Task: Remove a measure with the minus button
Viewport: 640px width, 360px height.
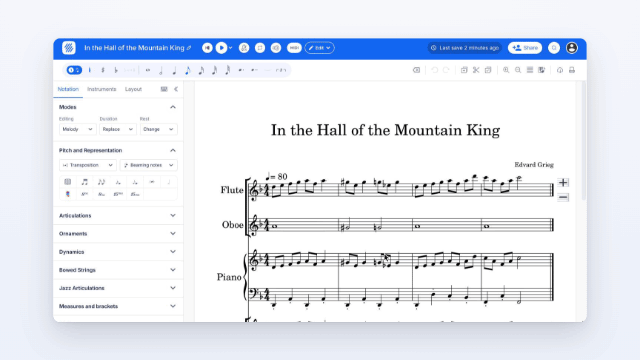Action: coord(563,197)
